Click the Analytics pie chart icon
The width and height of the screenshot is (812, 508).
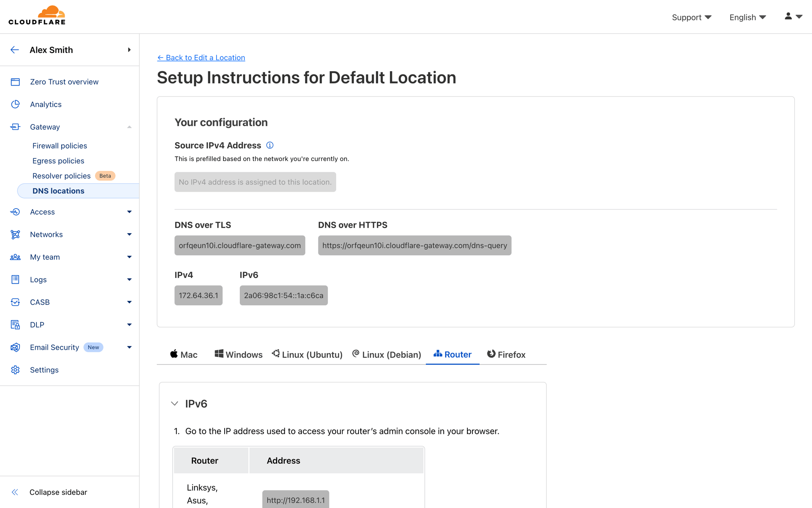[15, 104]
